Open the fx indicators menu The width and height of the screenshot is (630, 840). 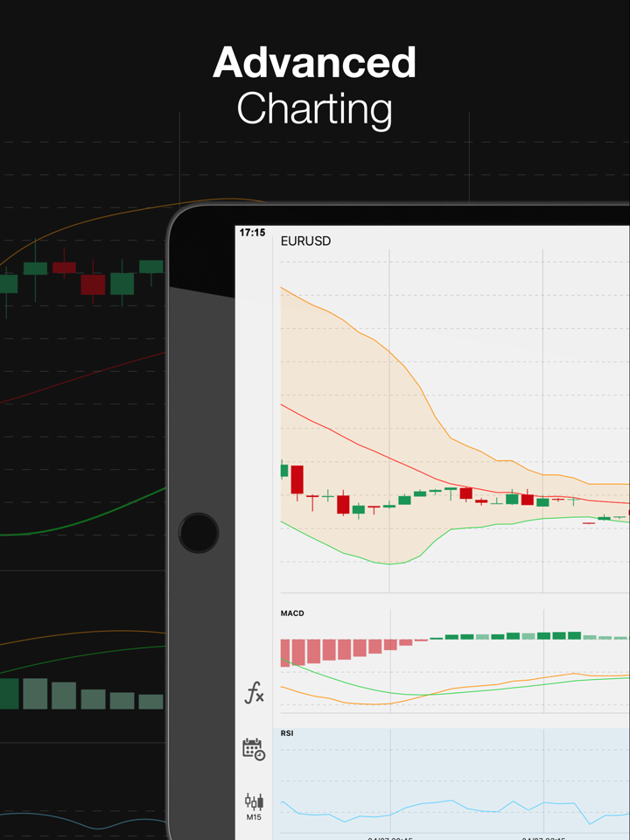point(254,695)
